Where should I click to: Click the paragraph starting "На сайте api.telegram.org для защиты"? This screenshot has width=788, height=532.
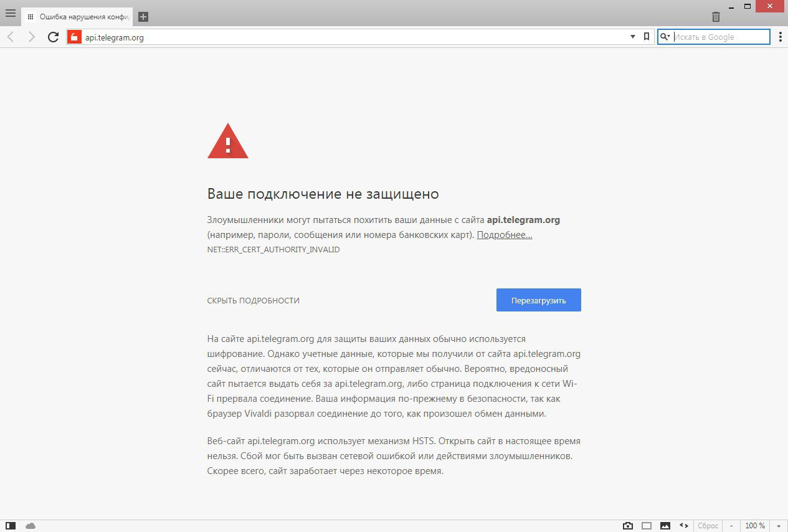pyautogui.click(x=394, y=376)
